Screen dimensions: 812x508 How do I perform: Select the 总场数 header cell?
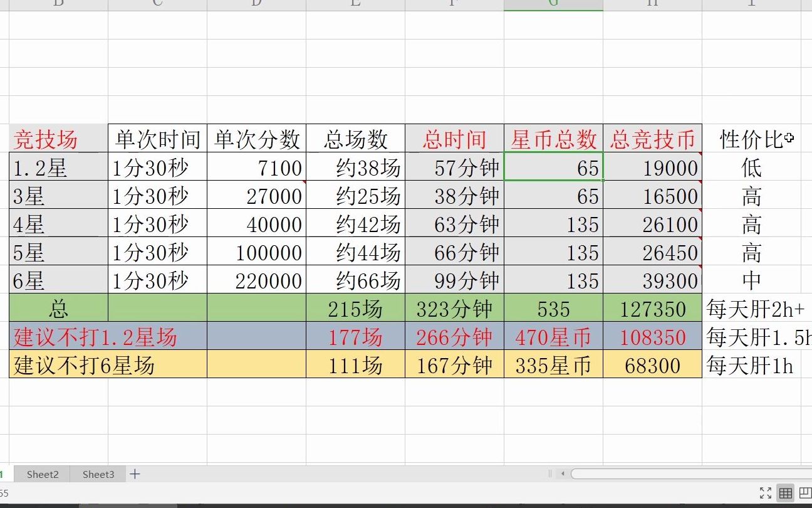pyautogui.click(x=355, y=139)
